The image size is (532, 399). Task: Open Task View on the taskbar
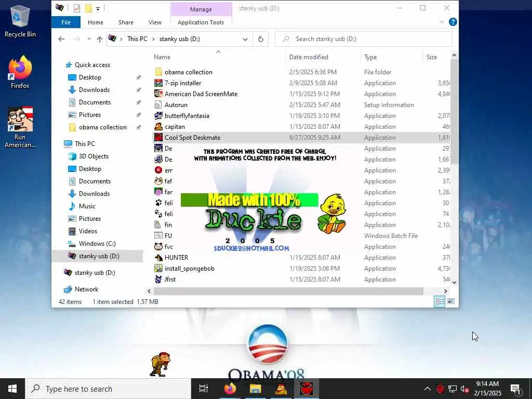click(x=204, y=389)
